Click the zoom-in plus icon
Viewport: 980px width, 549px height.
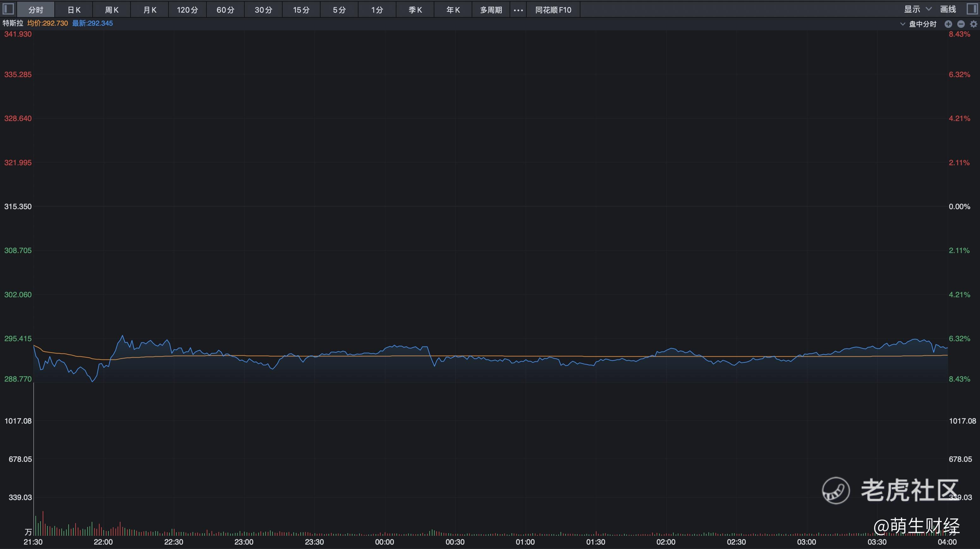click(948, 24)
